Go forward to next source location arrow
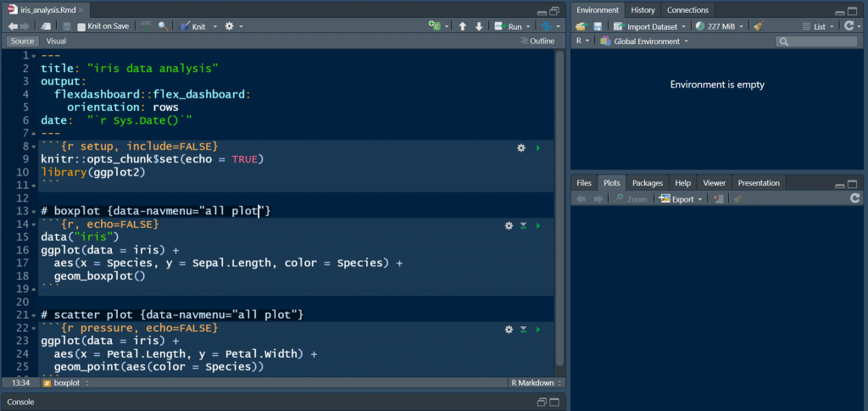 (25, 26)
